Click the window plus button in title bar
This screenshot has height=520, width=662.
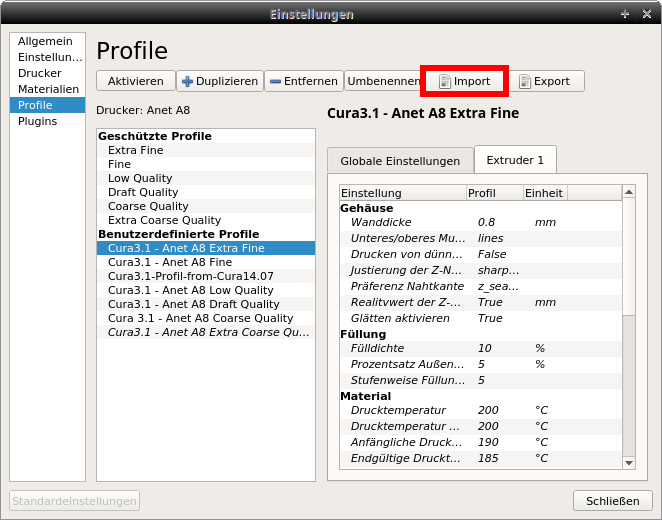625,14
